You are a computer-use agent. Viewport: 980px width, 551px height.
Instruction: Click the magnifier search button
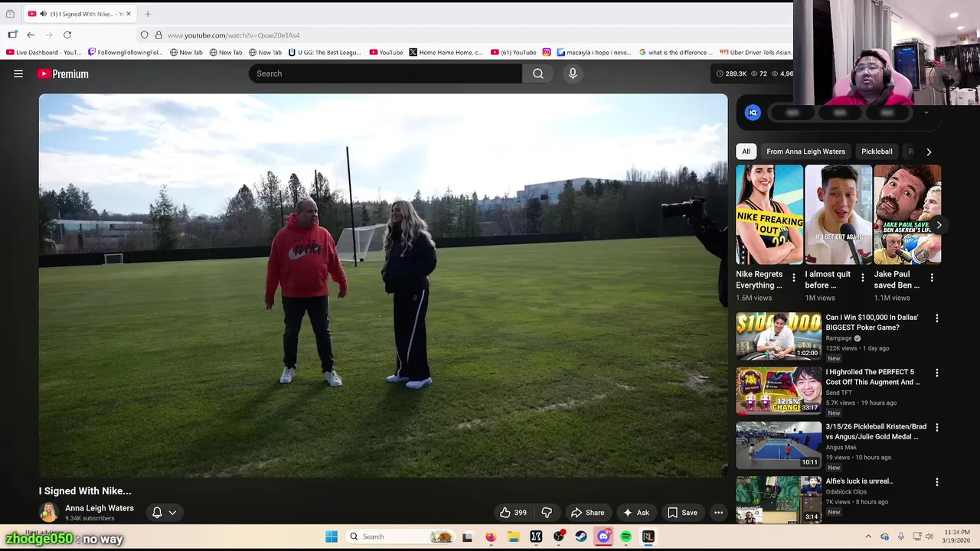point(538,73)
